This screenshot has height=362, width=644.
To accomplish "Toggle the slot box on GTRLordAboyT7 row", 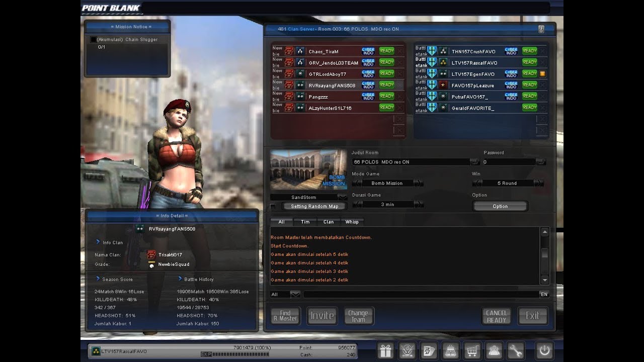I will [x=400, y=74].
